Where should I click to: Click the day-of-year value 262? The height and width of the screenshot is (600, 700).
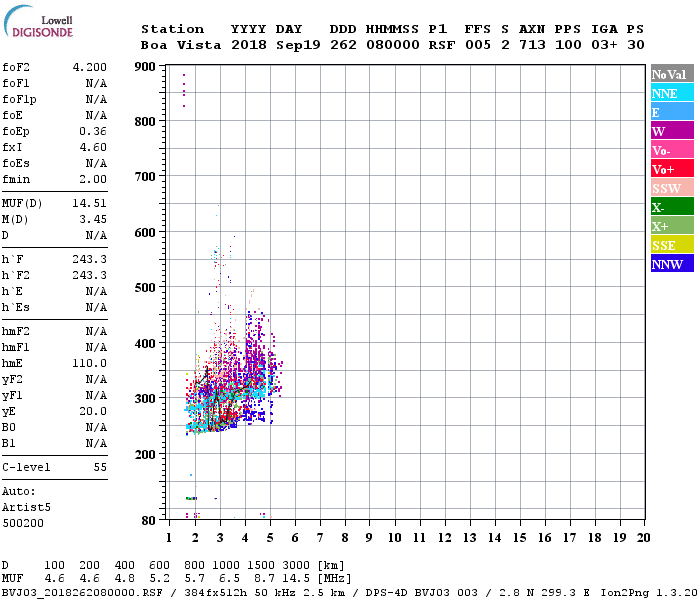coord(343,45)
